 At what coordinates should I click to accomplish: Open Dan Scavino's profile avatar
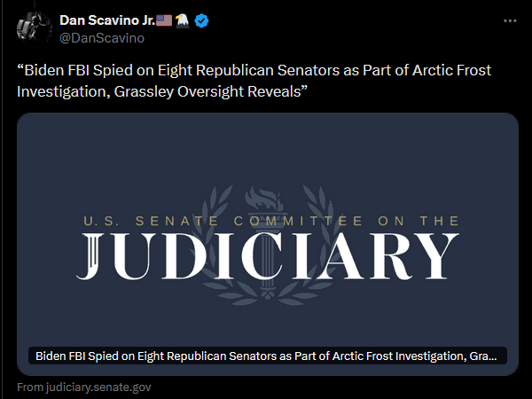[x=33, y=28]
